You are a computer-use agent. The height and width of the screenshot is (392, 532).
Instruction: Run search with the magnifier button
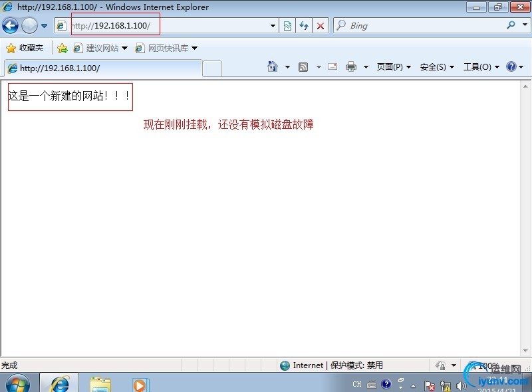point(511,25)
